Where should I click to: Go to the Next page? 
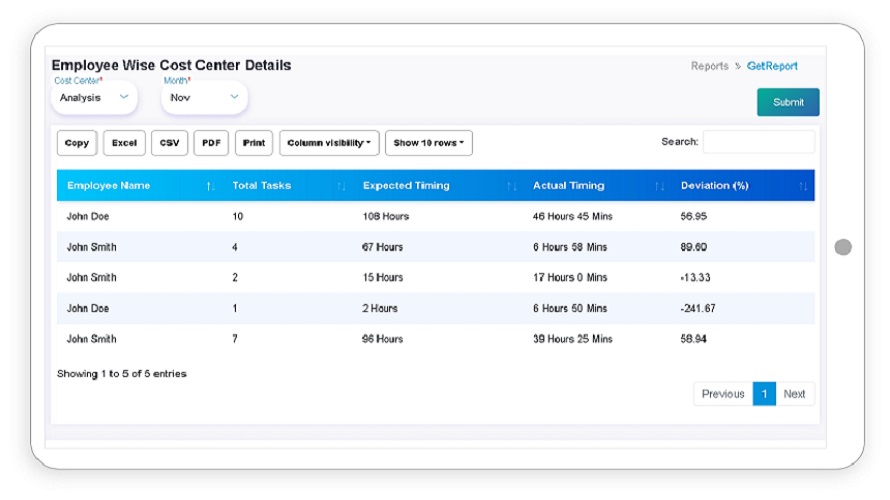[795, 394]
